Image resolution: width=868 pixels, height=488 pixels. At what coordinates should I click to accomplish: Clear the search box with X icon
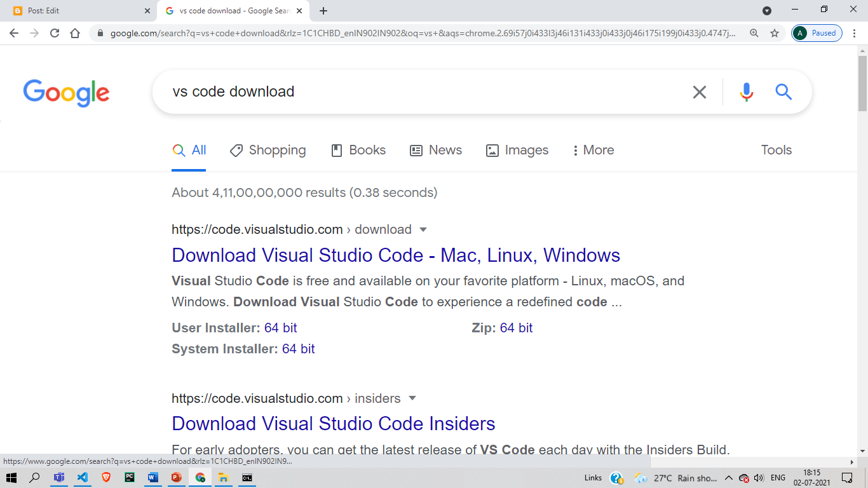point(699,92)
